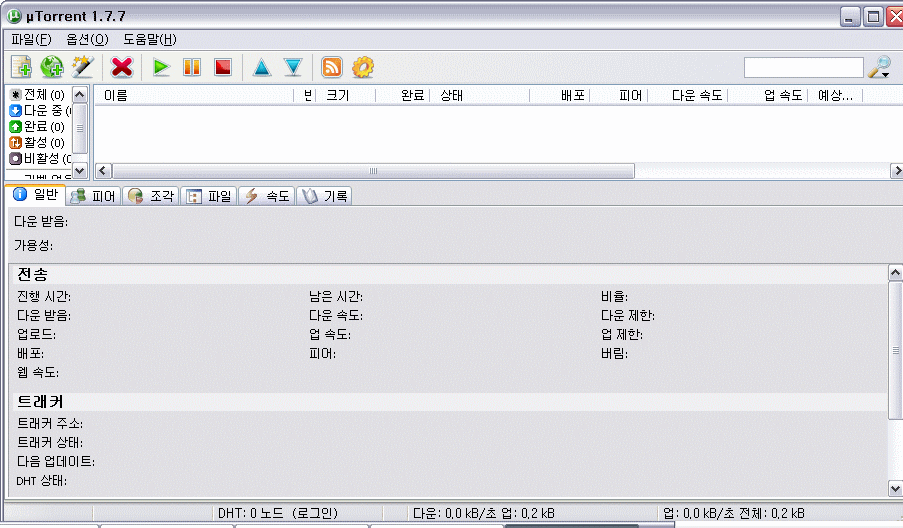This screenshot has width=903, height=528.
Task: Click the Move Up Queue arrow
Action: coord(262,67)
